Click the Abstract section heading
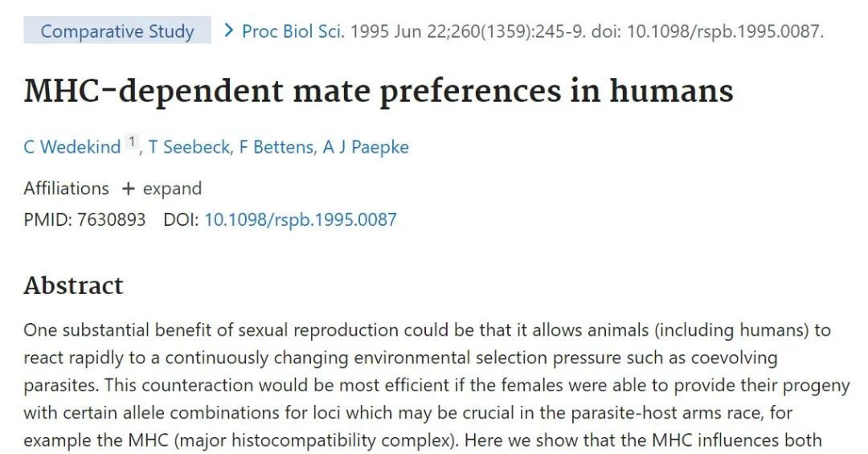868x454 pixels. click(x=73, y=285)
